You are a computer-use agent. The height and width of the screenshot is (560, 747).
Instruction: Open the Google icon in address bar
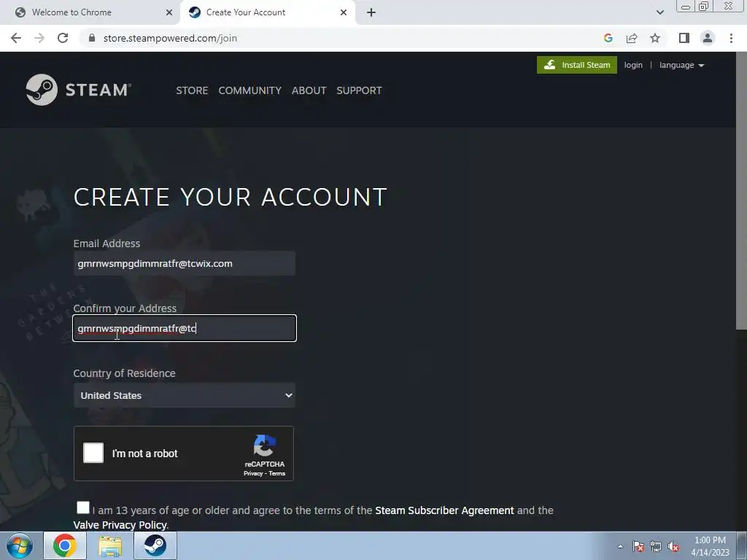(608, 38)
